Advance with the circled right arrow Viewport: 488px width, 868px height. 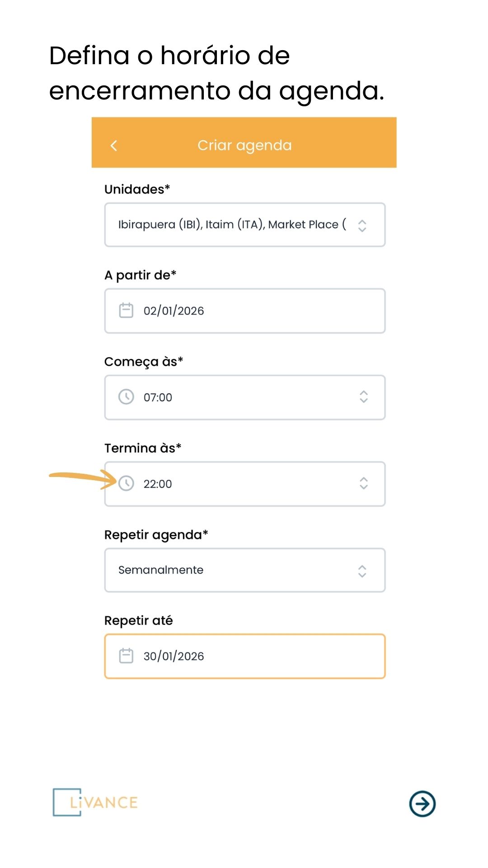point(422,804)
